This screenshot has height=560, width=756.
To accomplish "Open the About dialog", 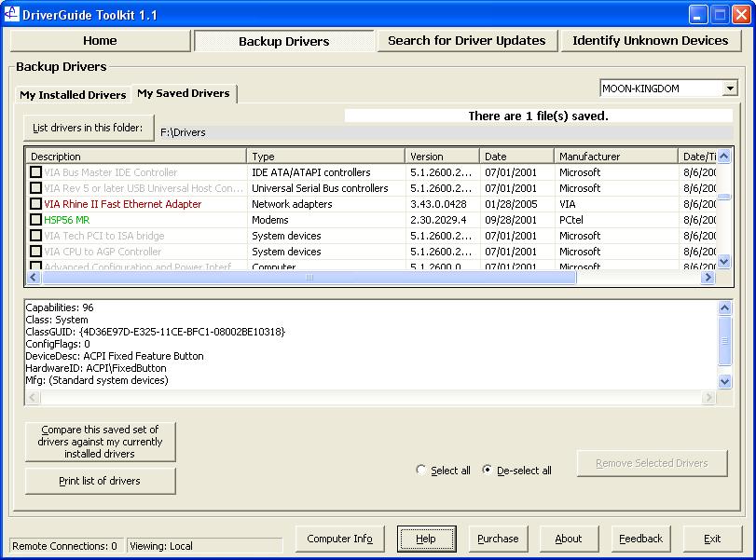I will point(569,539).
